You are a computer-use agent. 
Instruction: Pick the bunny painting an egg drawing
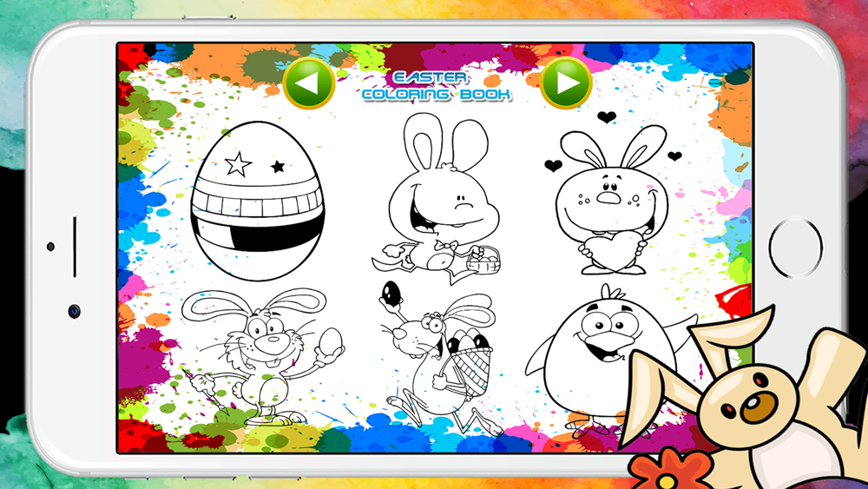263,357
